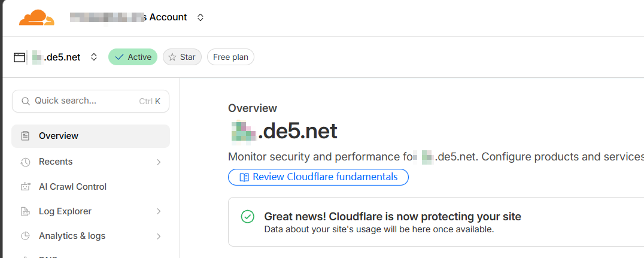Click the Recents clock icon
This screenshot has width=644, height=258.
25,162
